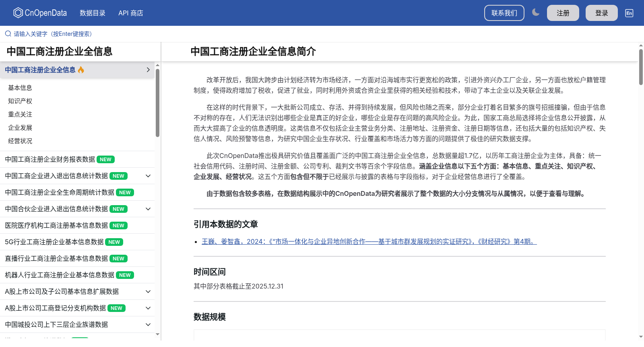644x347 pixels.
Task: Click the 时间区间 heading
Action: tap(210, 272)
